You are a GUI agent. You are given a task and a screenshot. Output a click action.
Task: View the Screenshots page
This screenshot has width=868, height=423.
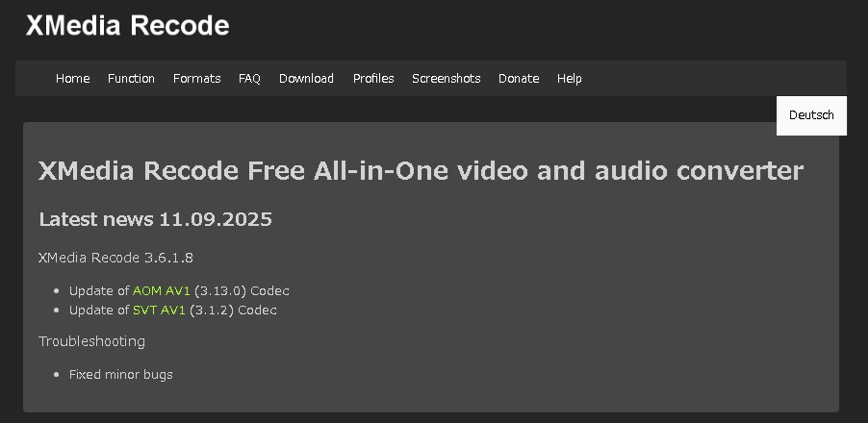(447, 79)
